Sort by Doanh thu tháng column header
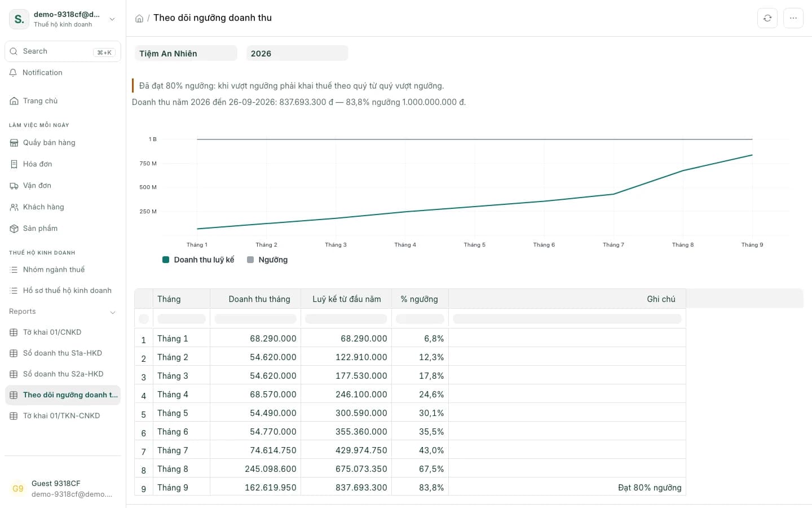The image size is (812, 508). click(255, 299)
